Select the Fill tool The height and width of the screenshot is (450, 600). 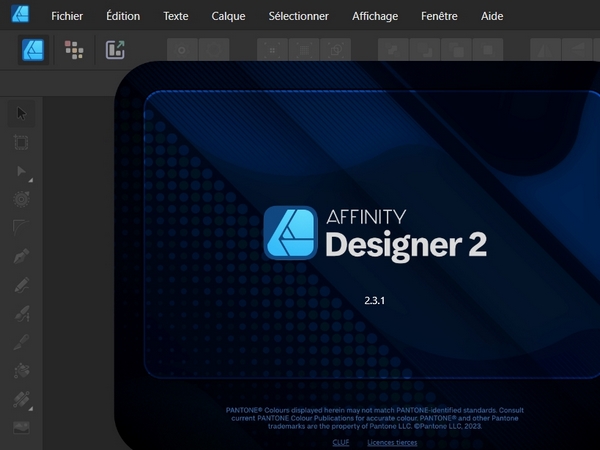click(x=21, y=399)
